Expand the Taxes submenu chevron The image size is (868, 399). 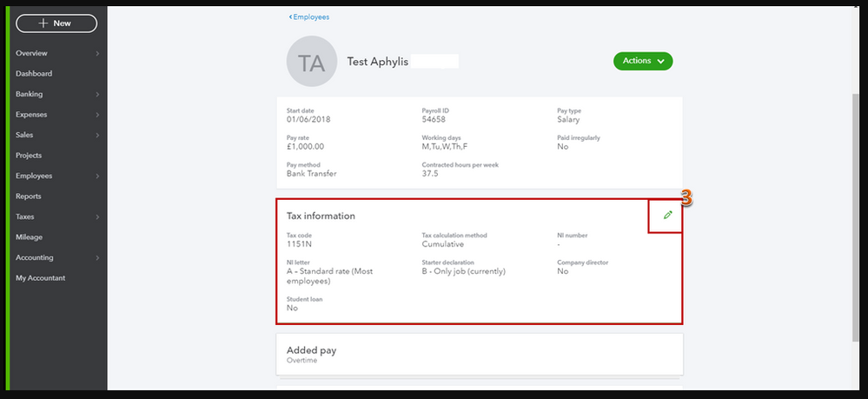point(96,217)
